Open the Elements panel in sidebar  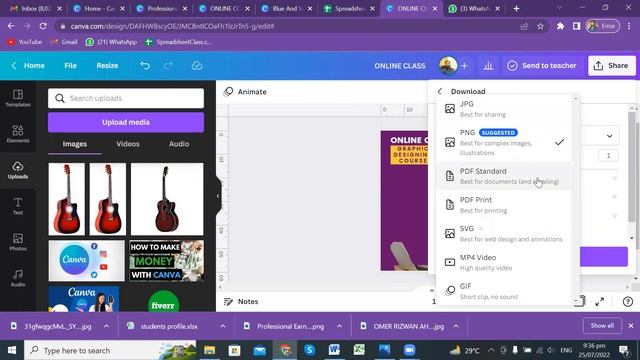click(18, 134)
